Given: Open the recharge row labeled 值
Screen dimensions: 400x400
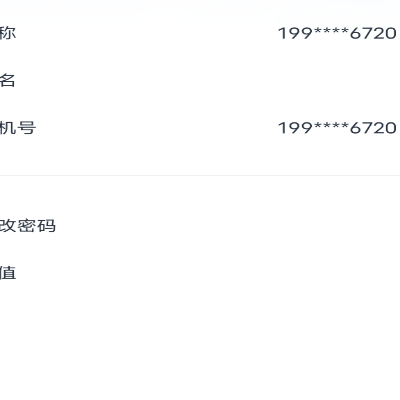Looking at the screenshot, I should [200, 273].
